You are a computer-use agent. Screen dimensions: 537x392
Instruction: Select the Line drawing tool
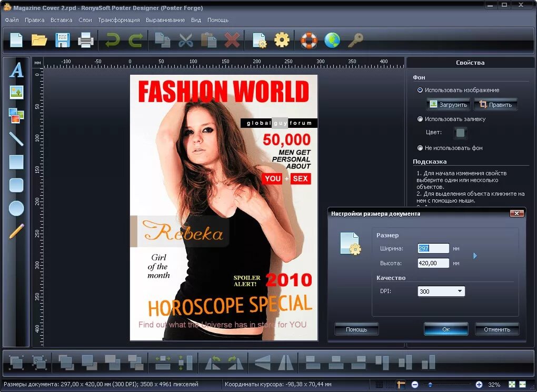click(16, 139)
